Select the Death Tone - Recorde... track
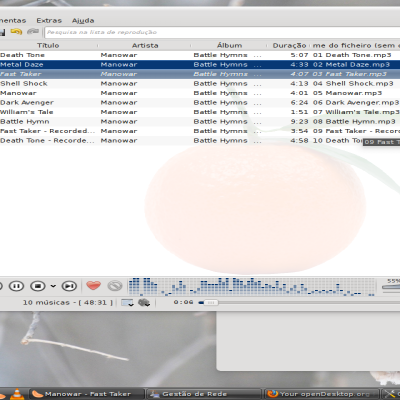 (47, 141)
